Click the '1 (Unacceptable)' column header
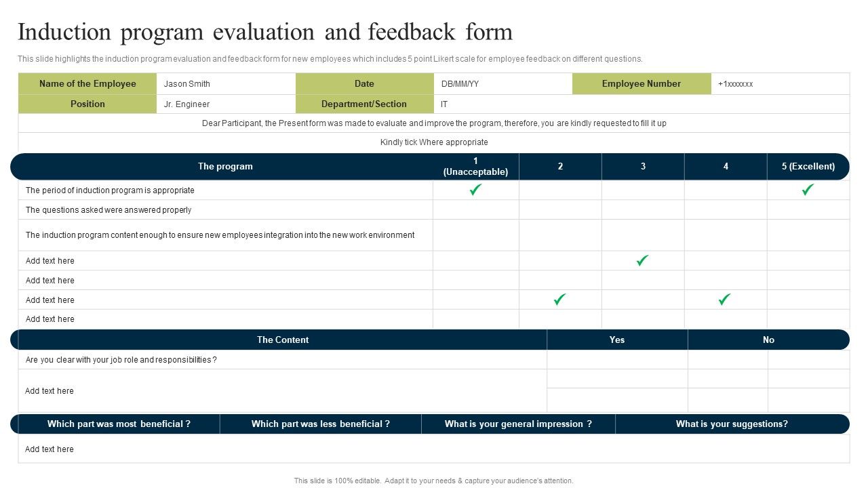 coord(475,167)
